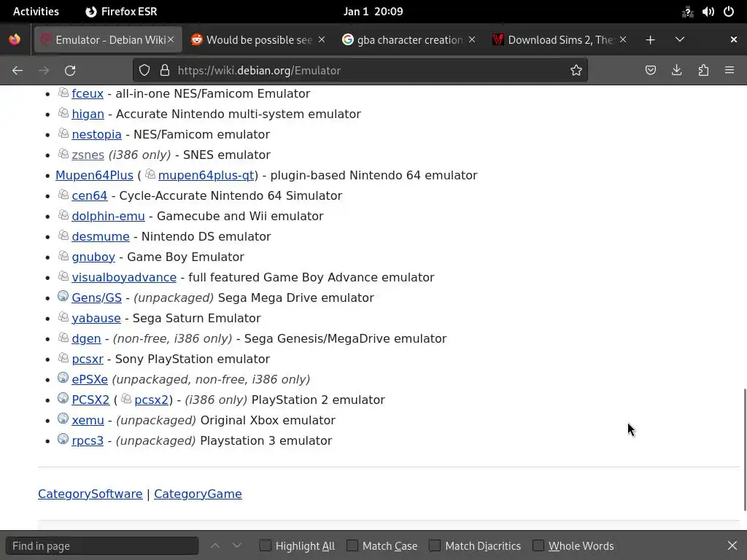747x560 pixels.
Task: Enable Highlight All checkbox
Action: (x=266, y=545)
